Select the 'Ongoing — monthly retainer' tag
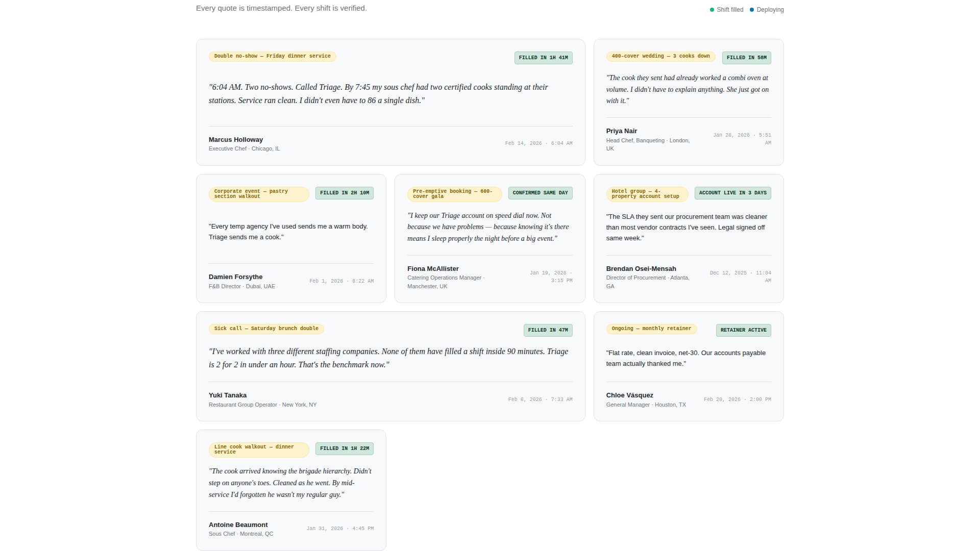This screenshot has height=551, width=980. [x=652, y=329]
